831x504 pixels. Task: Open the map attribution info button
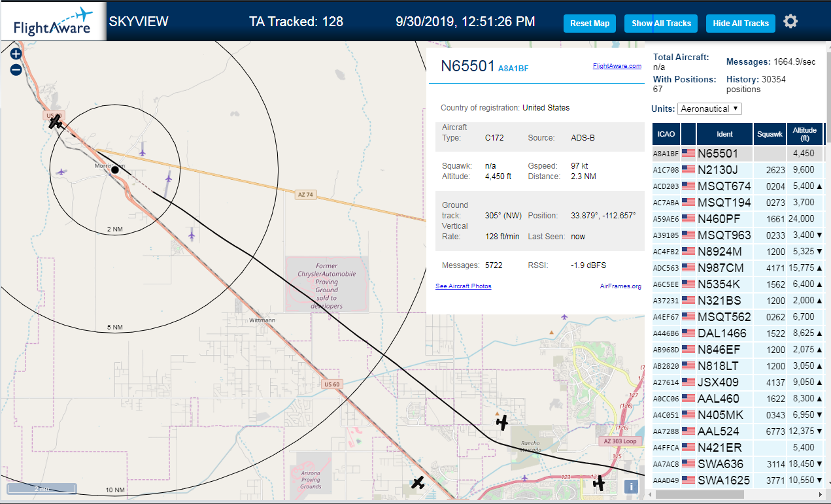[631, 486]
